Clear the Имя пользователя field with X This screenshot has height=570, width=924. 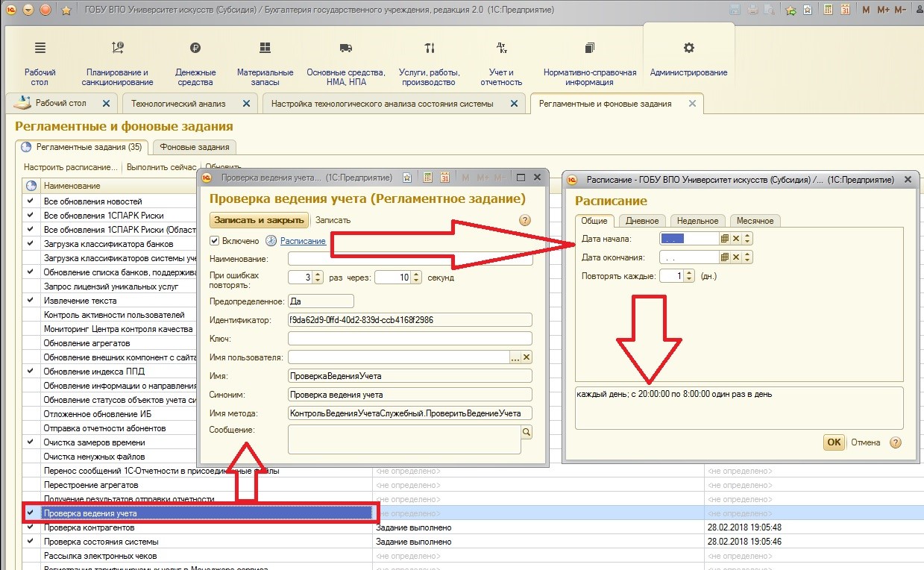point(527,357)
